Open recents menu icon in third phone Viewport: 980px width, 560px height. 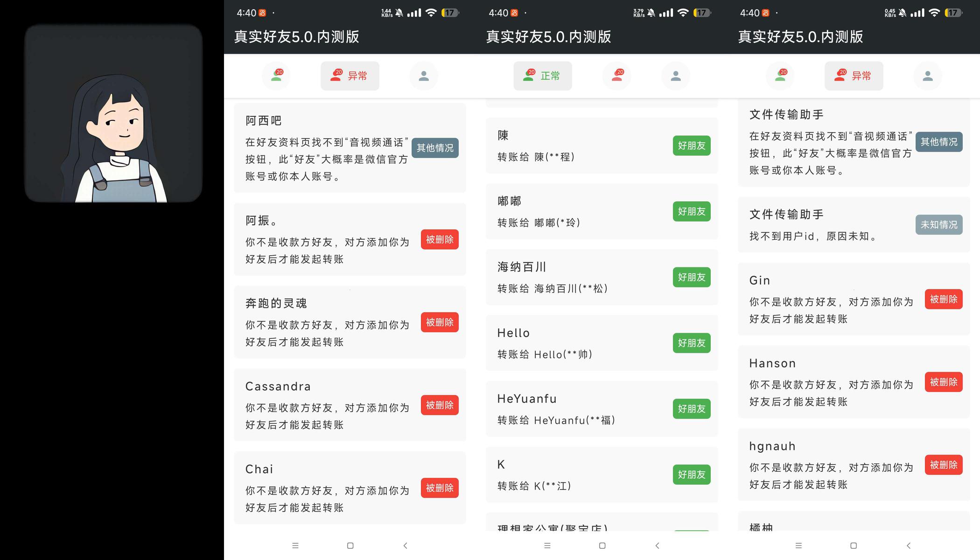pyautogui.click(x=798, y=546)
